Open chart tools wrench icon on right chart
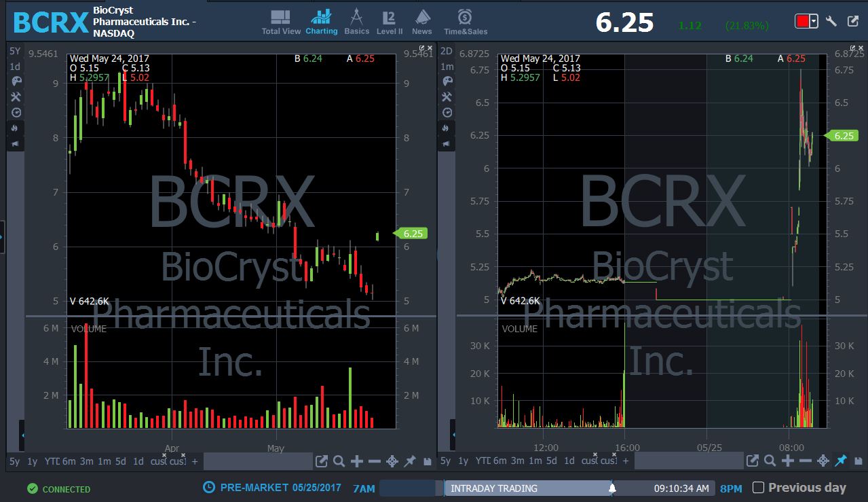Screen dimensions: 868x502 pos(447,97)
